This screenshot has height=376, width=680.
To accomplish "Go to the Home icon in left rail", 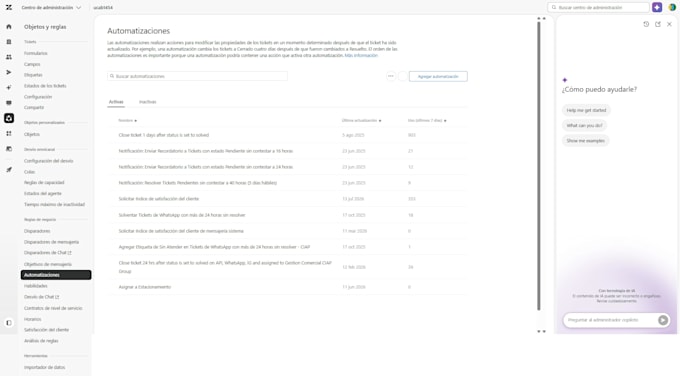I will [x=9, y=26].
